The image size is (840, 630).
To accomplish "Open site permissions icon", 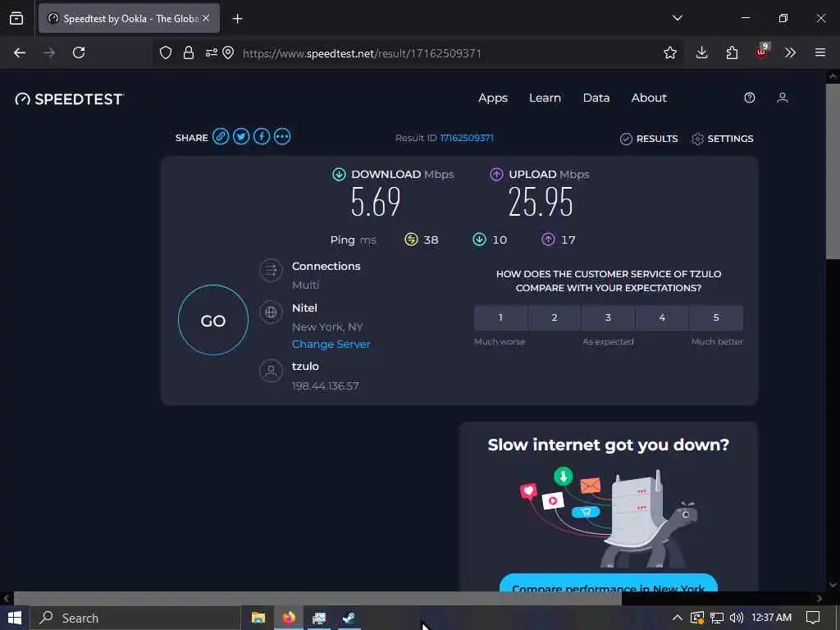I will [212, 52].
